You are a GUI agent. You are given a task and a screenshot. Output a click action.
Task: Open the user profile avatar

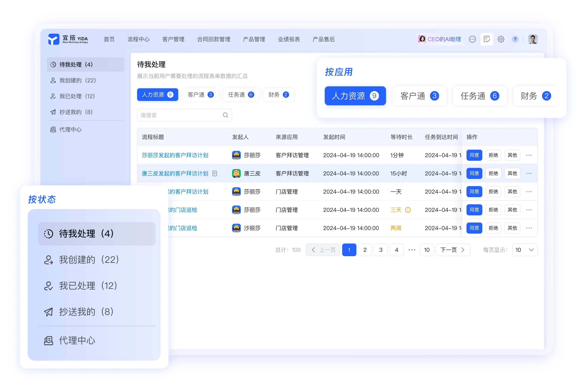coord(533,39)
